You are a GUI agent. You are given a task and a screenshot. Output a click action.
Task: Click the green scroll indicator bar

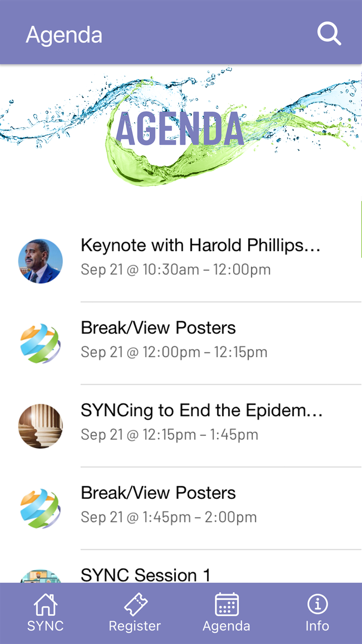tap(361, 229)
